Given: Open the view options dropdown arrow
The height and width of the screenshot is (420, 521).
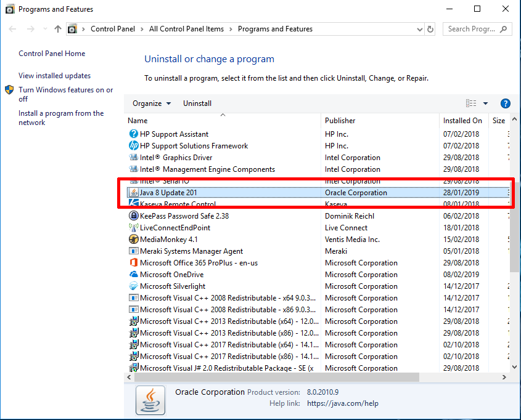Looking at the screenshot, I should pos(485,103).
